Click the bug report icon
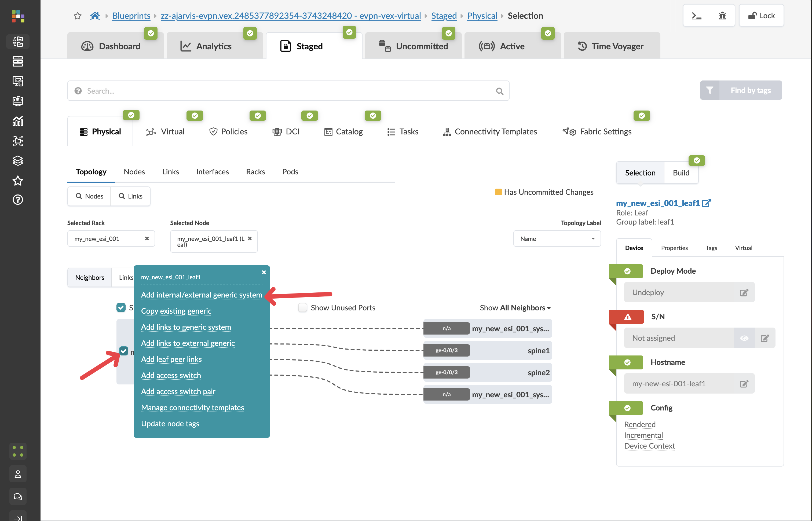Image resolution: width=812 pixels, height=521 pixels. 722,16
